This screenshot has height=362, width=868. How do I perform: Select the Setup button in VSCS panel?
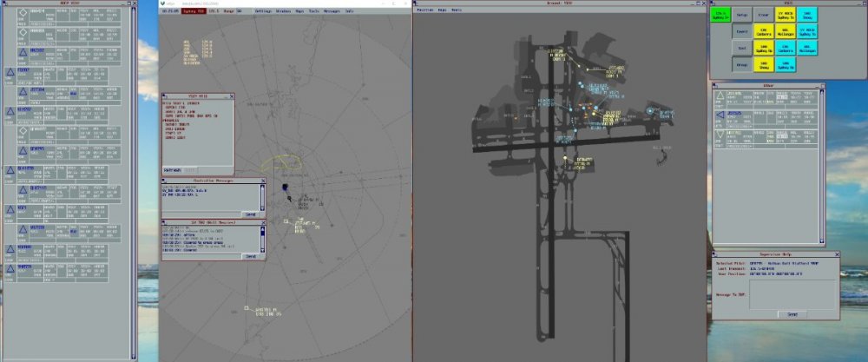coord(743,15)
